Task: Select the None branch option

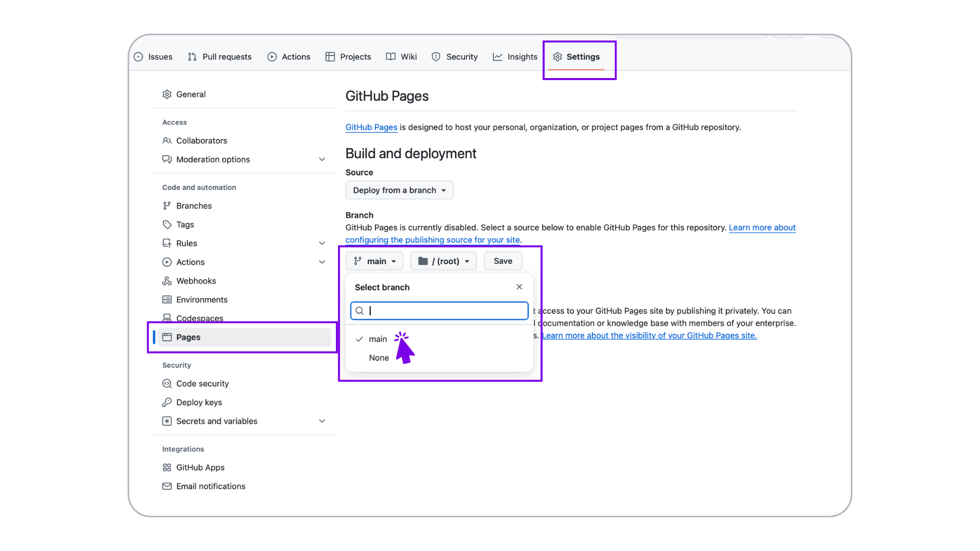Action: point(439,358)
